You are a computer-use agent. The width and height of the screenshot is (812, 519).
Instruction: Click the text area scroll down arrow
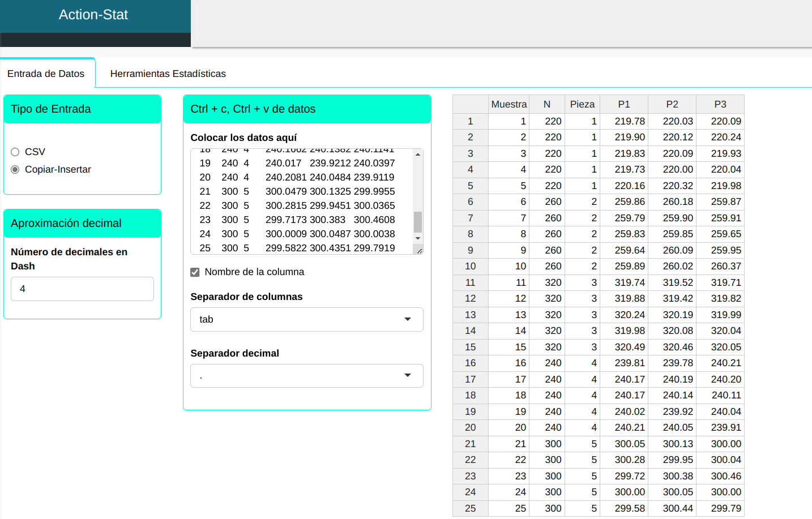pyautogui.click(x=418, y=238)
